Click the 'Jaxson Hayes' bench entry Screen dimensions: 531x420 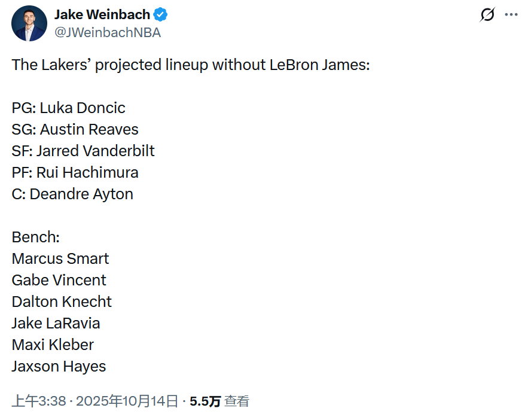[59, 366]
